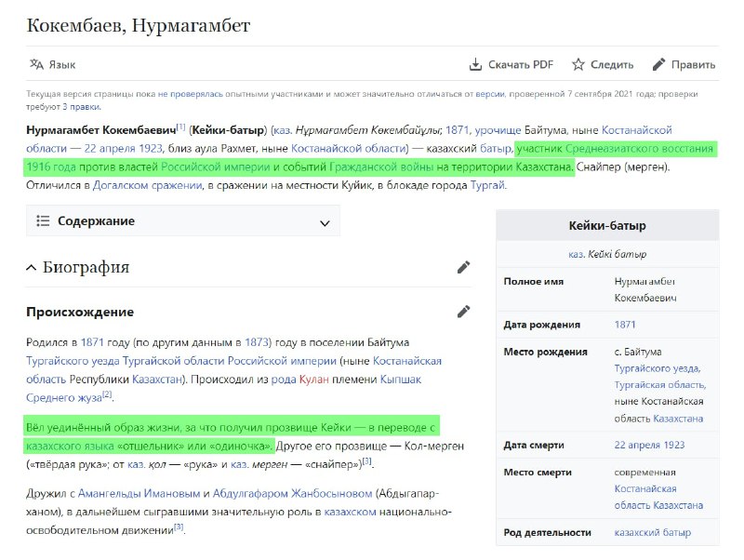Viewport: 744px width, 560px height.
Task: Open the red 'Кулан' link
Action: pos(314,380)
